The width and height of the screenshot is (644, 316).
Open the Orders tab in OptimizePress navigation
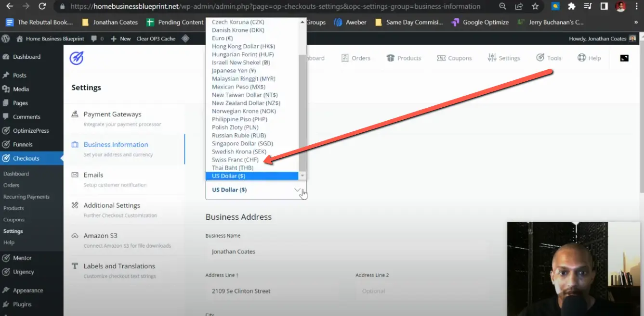point(356,58)
